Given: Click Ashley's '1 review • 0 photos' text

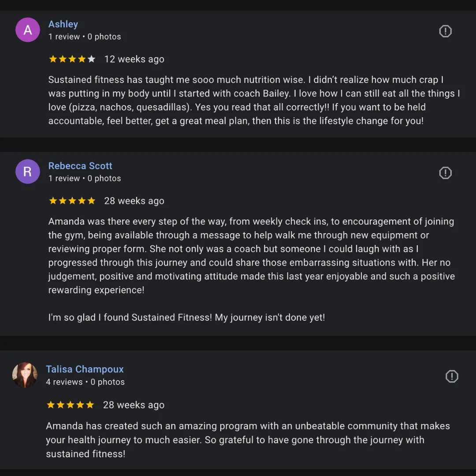Looking at the screenshot, I should tap(85, 37).
